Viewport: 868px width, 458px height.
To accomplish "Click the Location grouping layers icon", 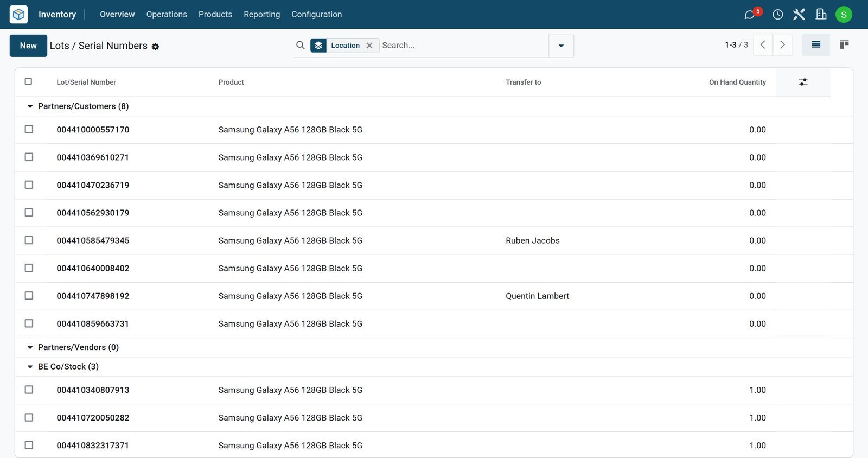I will click(x=318, y=46).
